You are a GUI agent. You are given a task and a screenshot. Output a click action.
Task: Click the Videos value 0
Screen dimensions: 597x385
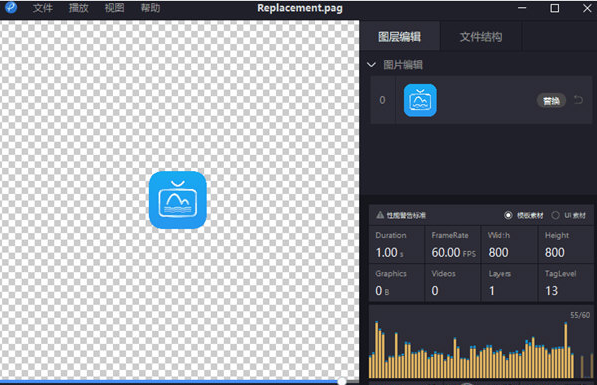(x=435, y=291)
